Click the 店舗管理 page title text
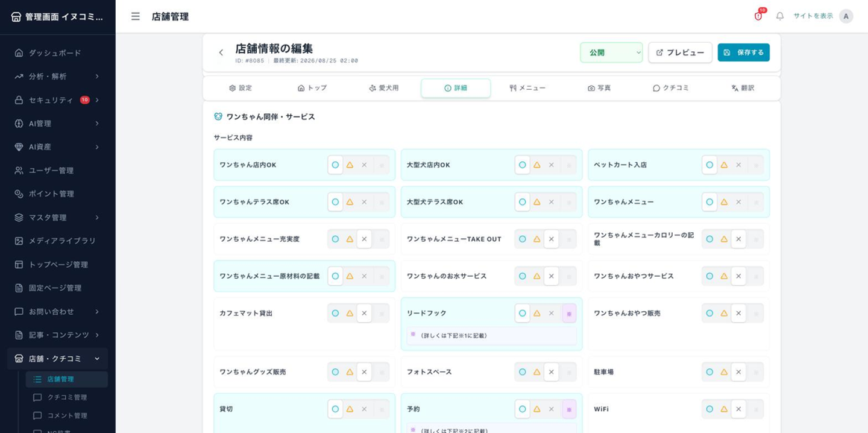The width and height of the screenshot is (868, 433). [x=170, y=17]
